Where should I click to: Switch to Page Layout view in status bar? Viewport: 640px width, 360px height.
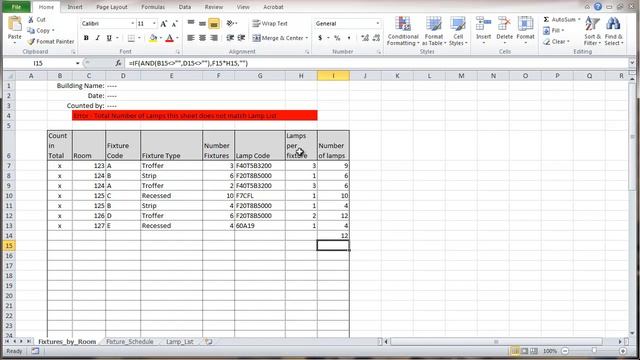[524, 351]
